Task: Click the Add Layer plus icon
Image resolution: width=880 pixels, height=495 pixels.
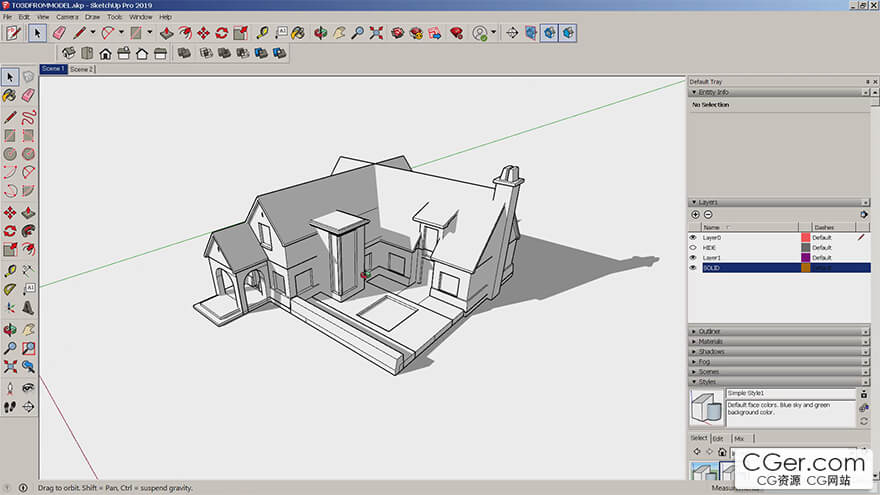Action: pos(695,215)
